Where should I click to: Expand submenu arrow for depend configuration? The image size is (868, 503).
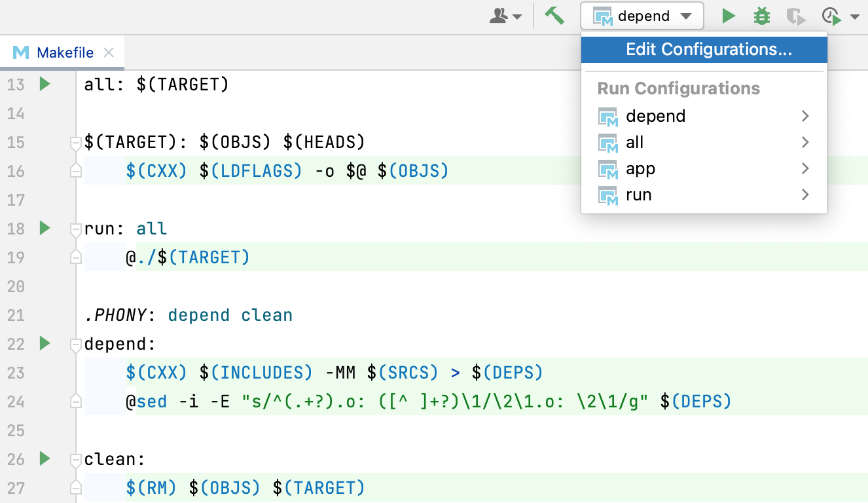(x=805, y=116)
